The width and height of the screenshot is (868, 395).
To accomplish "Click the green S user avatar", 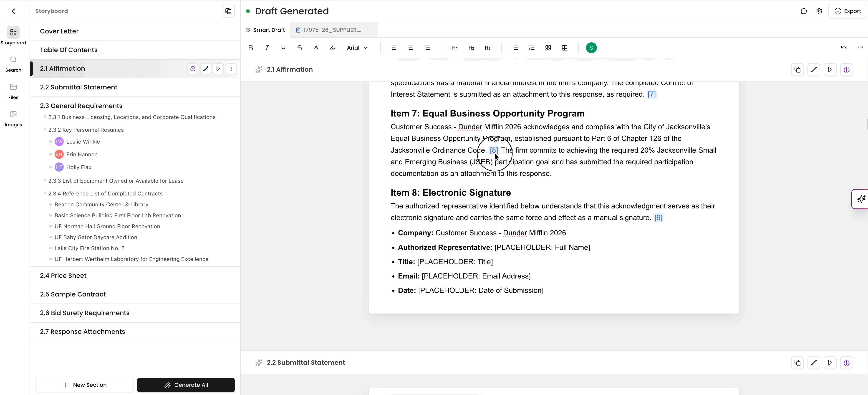I will pyautogui.click(x=591, y=48).
